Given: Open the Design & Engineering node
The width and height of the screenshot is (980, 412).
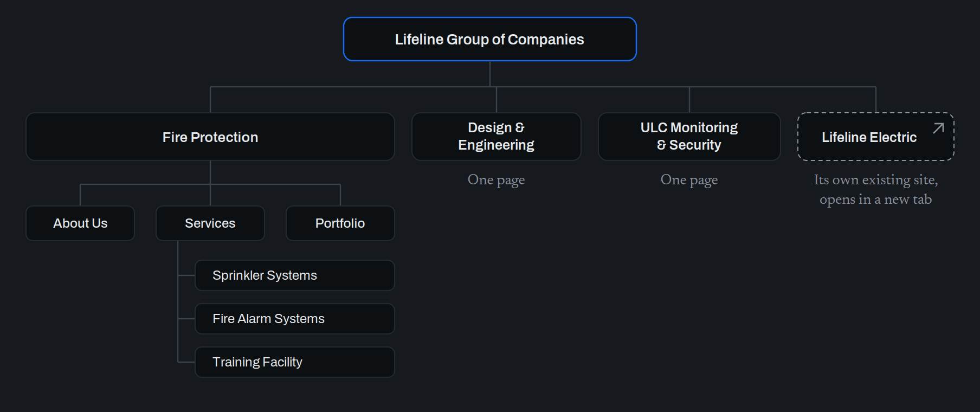Looking at the screenshot, I should pyautogui.click(x=497, y=137).
